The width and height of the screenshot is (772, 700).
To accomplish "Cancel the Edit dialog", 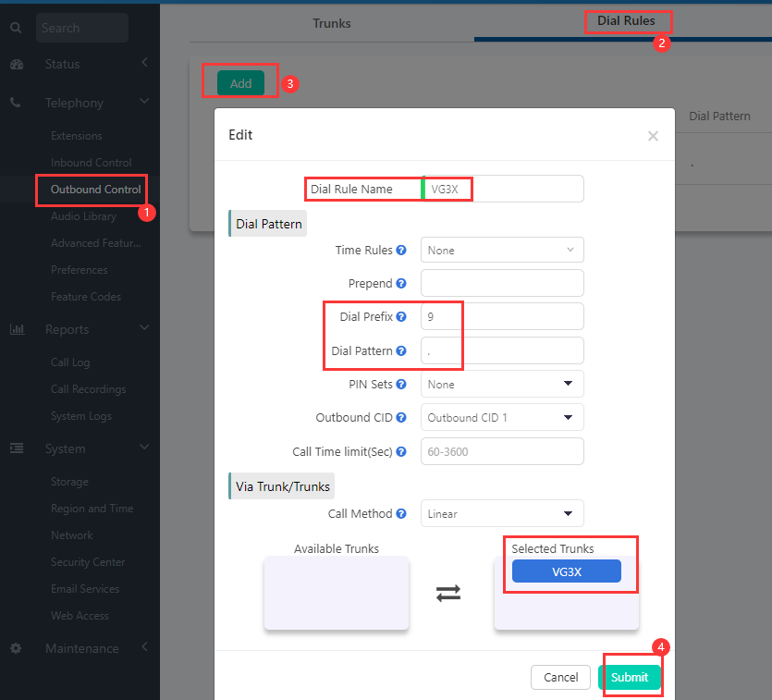I will coord(561,678).
